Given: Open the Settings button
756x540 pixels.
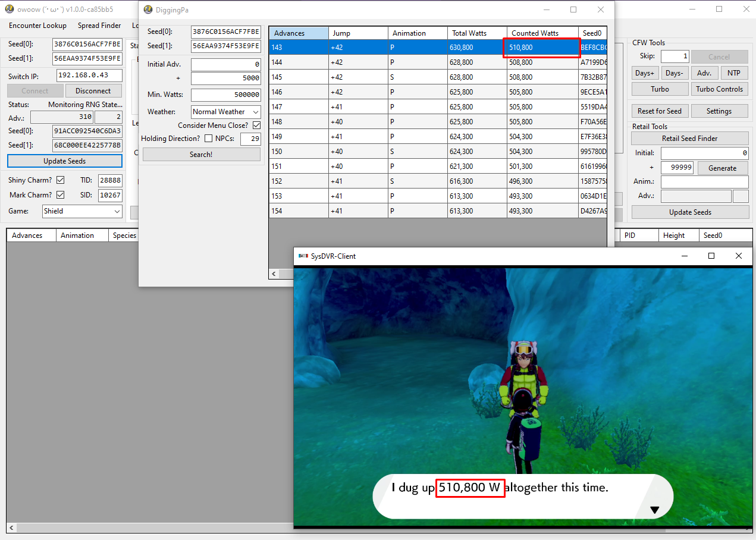Looking at the screenshot, I should pos(719,111).
